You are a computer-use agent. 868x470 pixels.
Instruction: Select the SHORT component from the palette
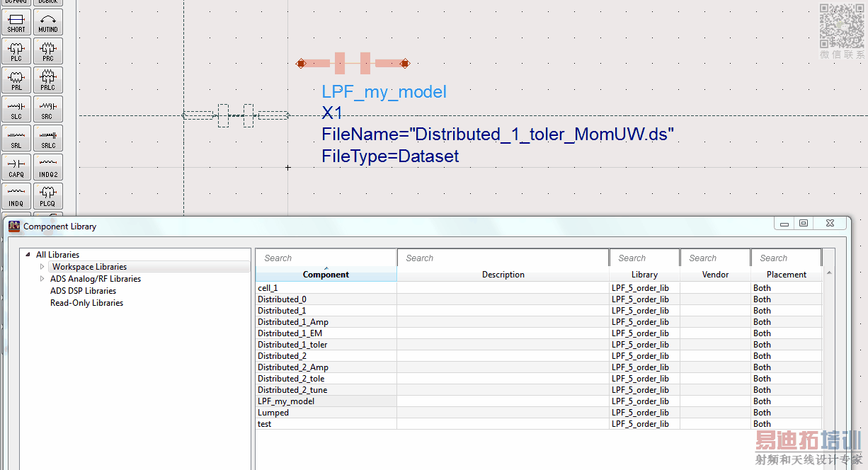click(x=16, y=23)
